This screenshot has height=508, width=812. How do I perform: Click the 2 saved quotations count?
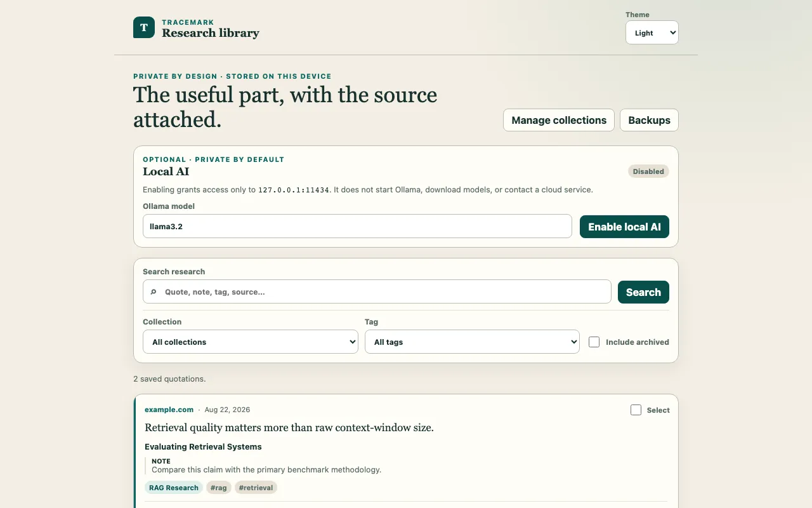(x=169, y=378)
